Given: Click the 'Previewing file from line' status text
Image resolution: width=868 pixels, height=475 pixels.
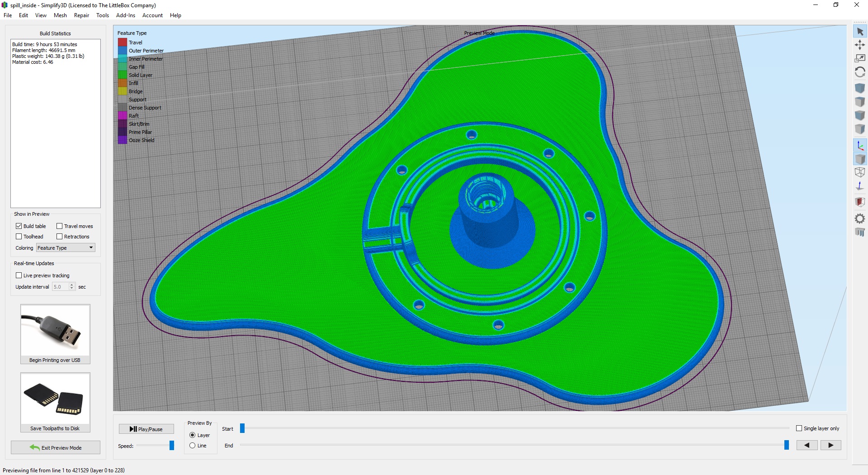Looking at the screenshot, I should coord(64,470).
